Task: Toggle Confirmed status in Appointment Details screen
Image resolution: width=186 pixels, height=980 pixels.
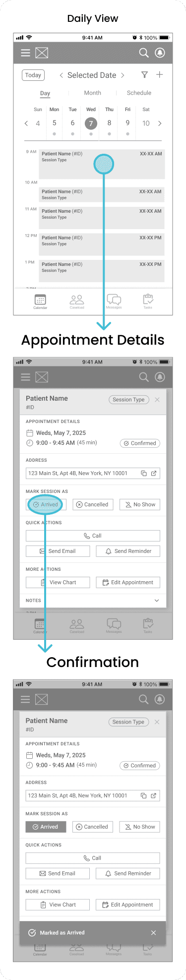Action: (x=140, y=443)
